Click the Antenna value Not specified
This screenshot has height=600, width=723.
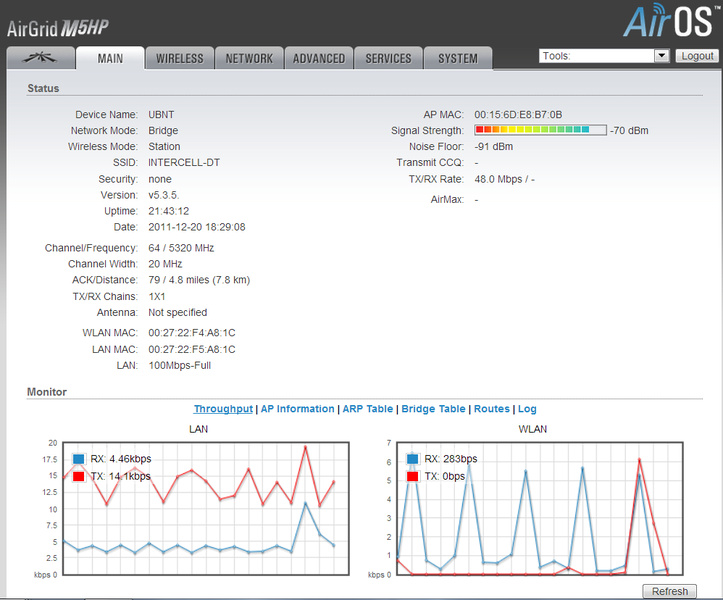(178, 312)
